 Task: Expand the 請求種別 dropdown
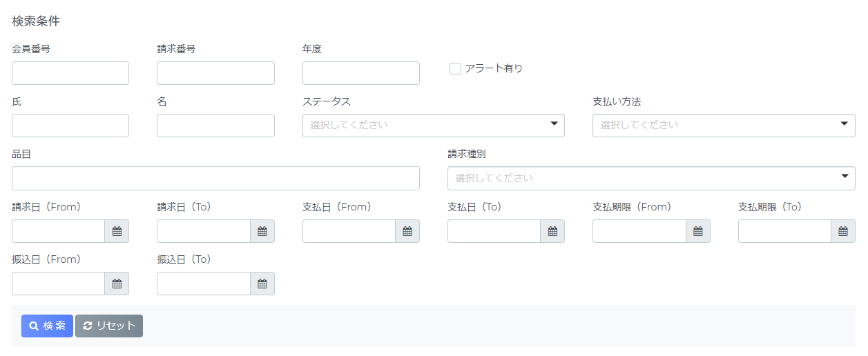[x=651, y=178]
